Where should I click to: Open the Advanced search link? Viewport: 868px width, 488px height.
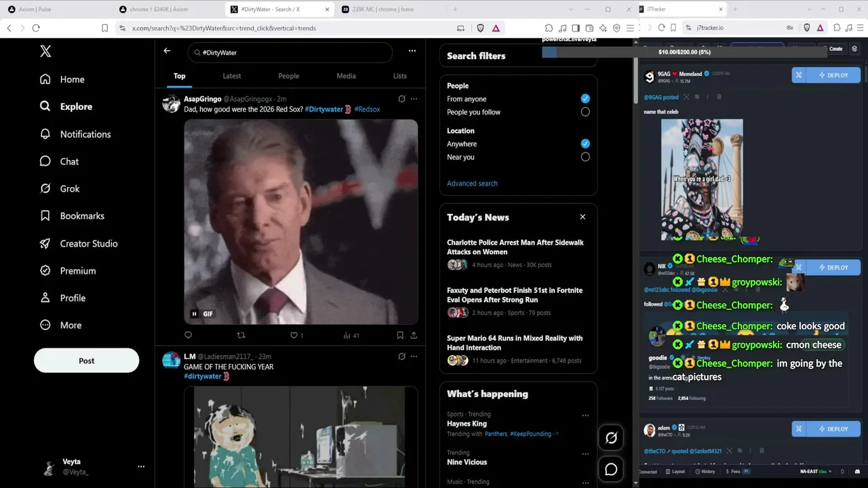point(472,183)
